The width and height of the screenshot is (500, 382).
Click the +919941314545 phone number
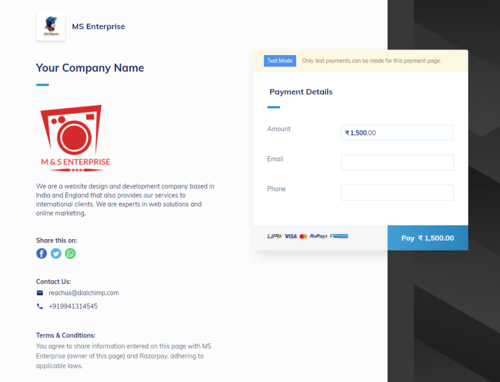click(73, 306)
